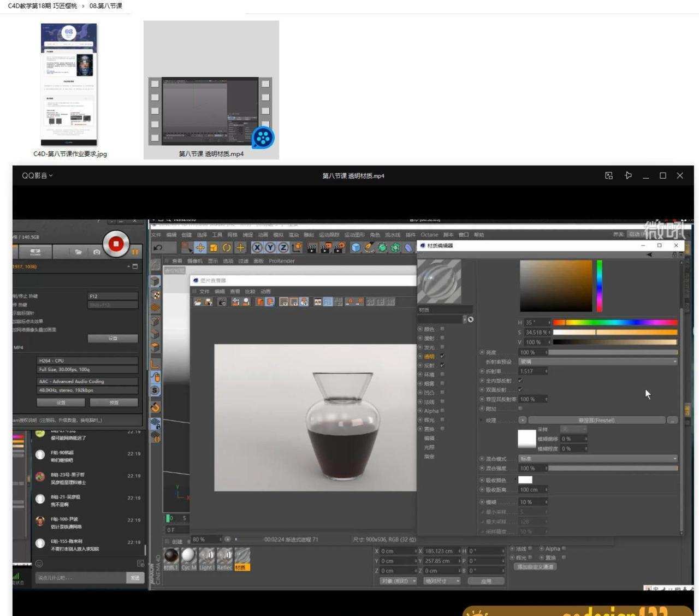Open the 对象 (相对) coordinate dropdown

coord(398,581)
